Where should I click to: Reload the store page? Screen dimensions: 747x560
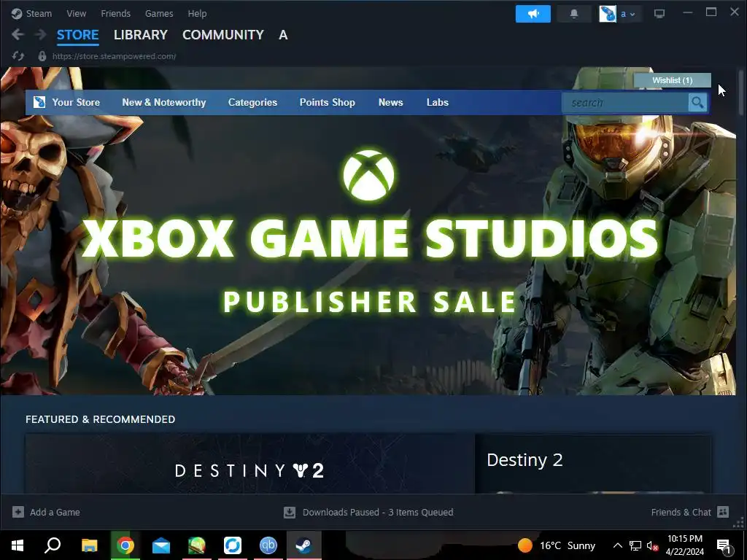coord(18,56)
